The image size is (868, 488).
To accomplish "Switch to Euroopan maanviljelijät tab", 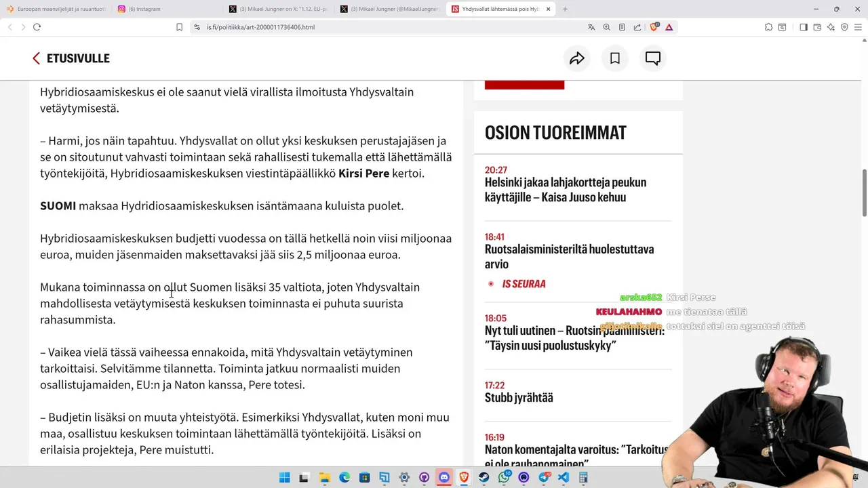I will click(x=56, y=9).
